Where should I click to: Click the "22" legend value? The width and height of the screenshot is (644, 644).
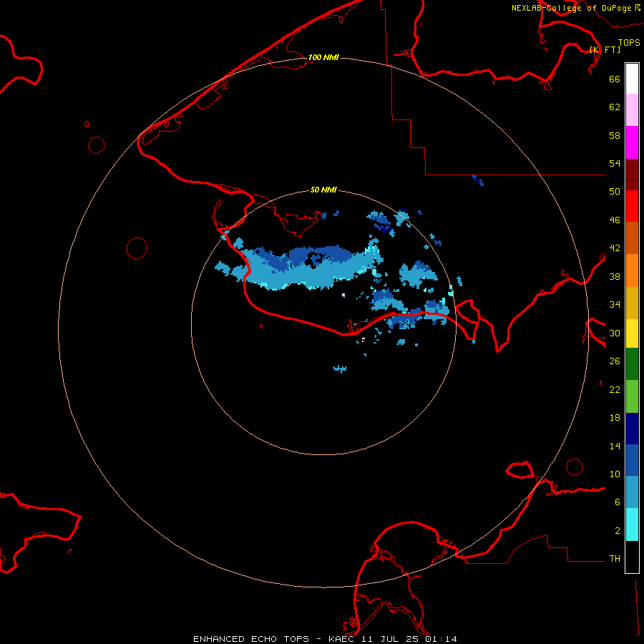tap(615, 390)
